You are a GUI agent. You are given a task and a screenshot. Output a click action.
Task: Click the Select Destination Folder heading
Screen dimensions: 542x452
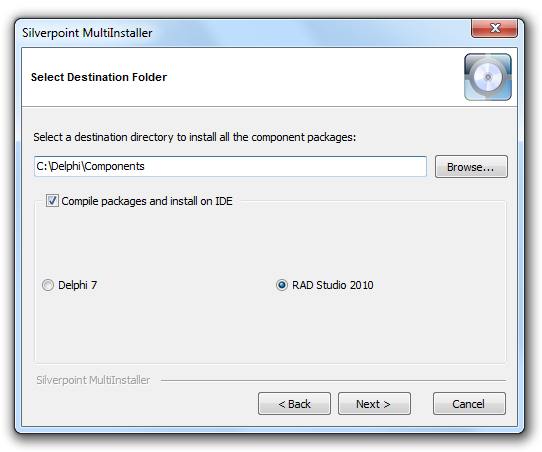click(99, 77)
